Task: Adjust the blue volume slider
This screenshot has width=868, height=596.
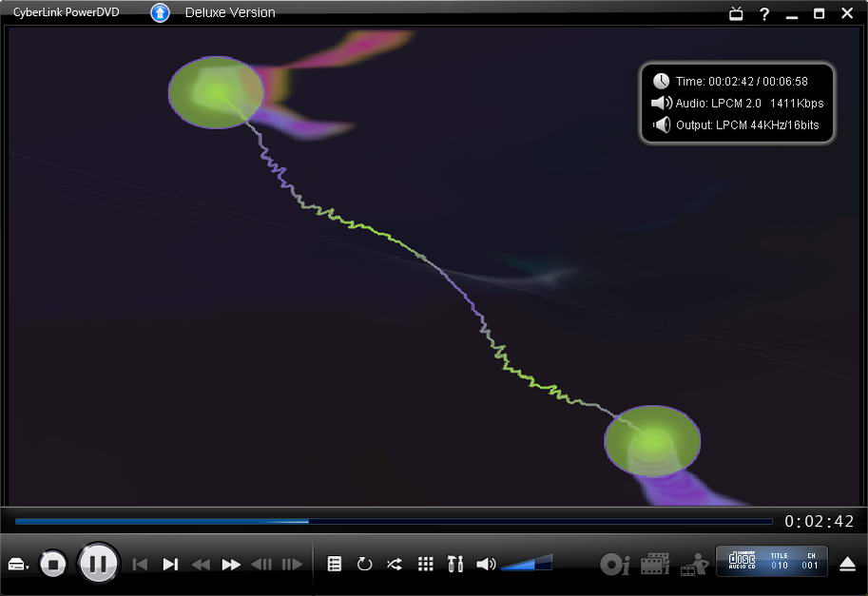Action: [527, 562]
